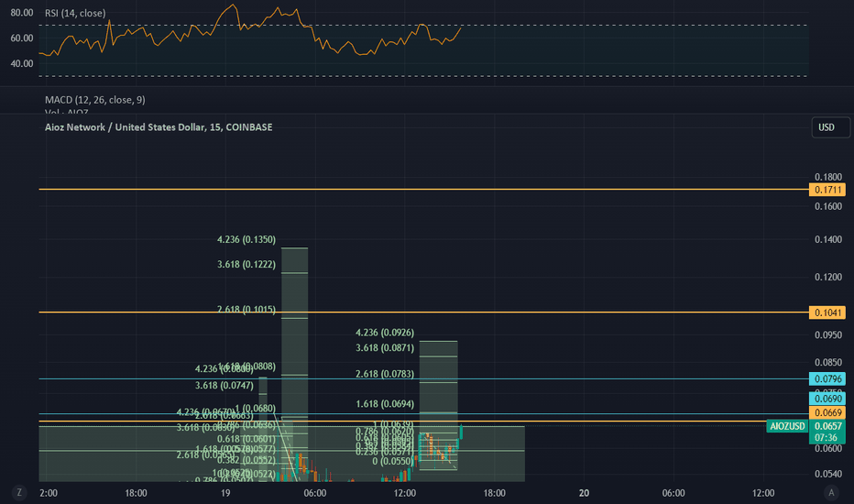Click the 0.1400 price axis value
The height and width of the screenshot is (504, 854).
827,240
